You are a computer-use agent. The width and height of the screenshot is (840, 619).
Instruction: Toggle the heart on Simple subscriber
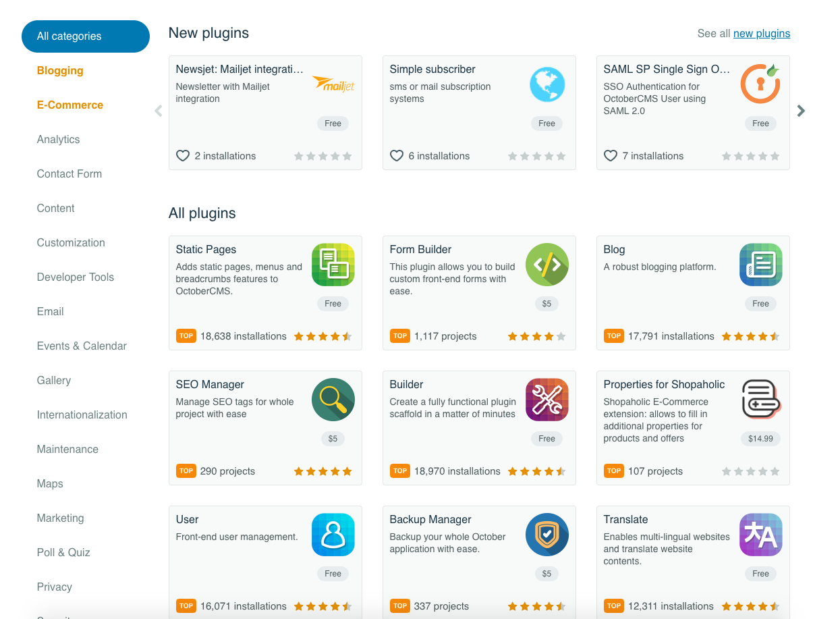(396, 156)
